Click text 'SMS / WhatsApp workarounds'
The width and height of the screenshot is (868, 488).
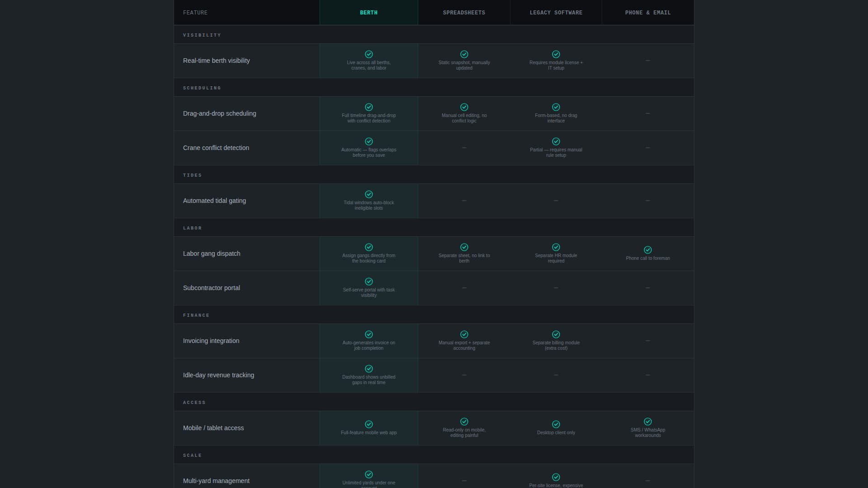(648, 433)
